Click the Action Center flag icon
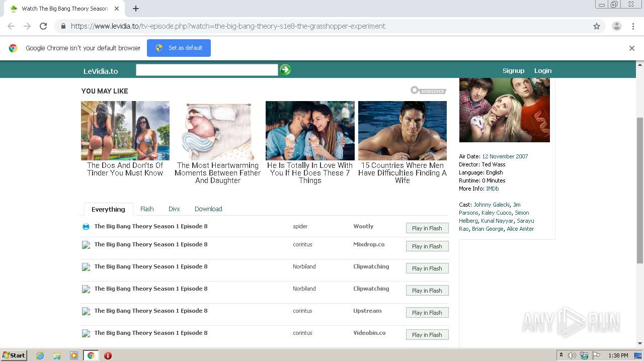The height and width of the screenshot is (362, 644). [596, 355]
